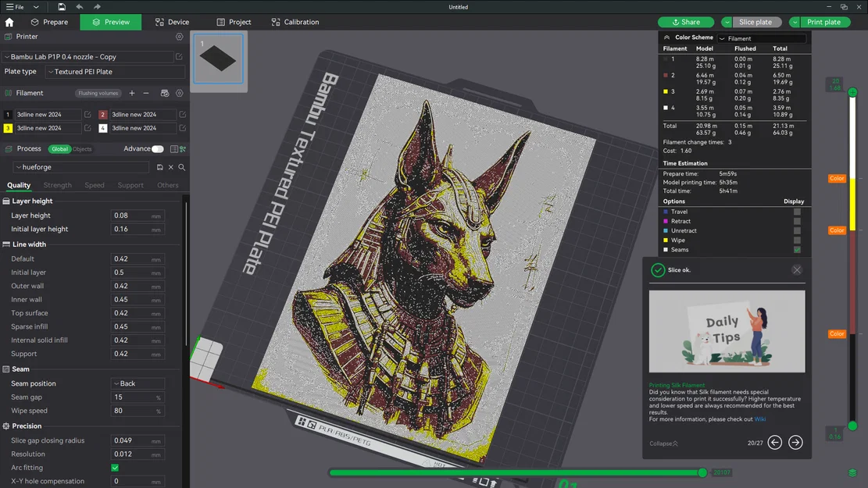This screenshot has width=868, height=488.
Task: Open the printer preset dropdown
Action: coord(88,56)
